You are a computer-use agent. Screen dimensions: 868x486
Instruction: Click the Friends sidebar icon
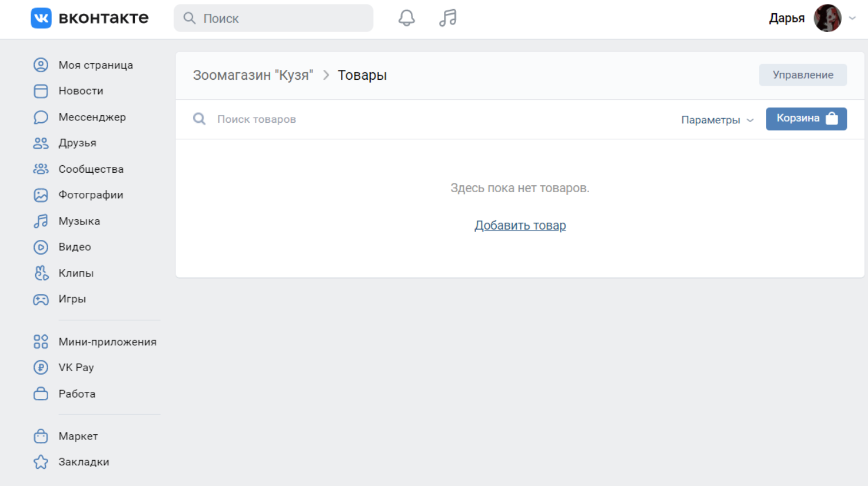[x=41, y=143]
